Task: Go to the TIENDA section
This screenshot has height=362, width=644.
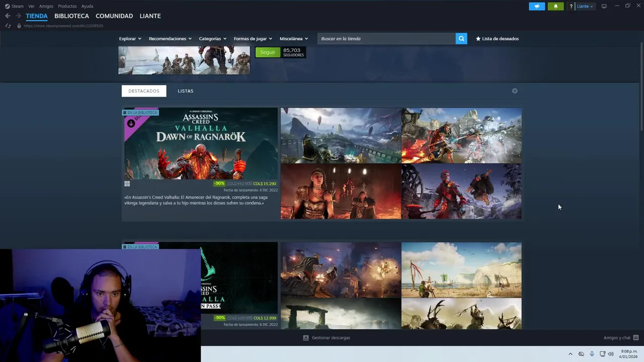Action: click(x=37, y=16)
